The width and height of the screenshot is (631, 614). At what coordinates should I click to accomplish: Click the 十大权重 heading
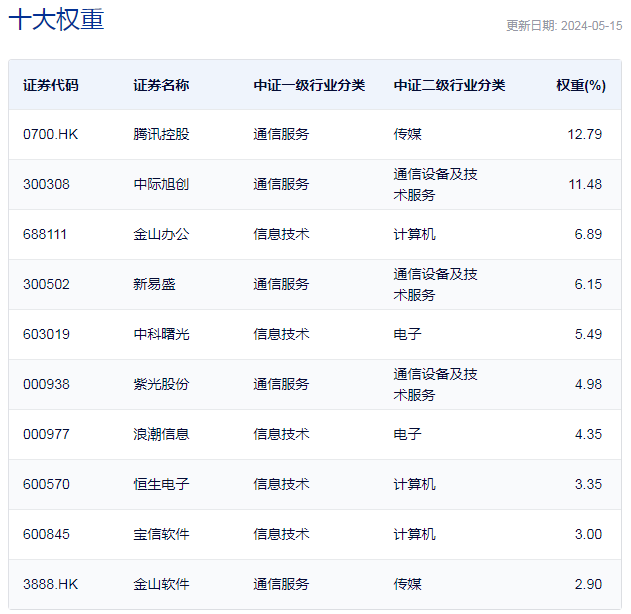pyautogui.click(x=56, y=19)
